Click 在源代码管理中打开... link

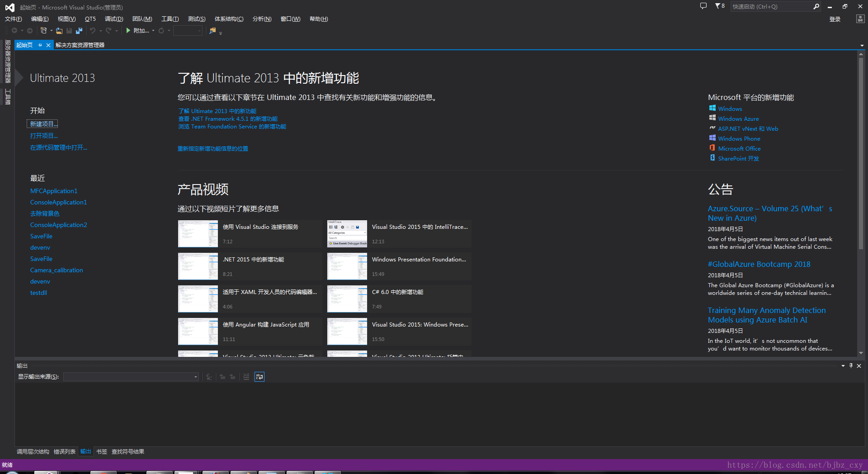pyautogui.click(x=59, y=147)
